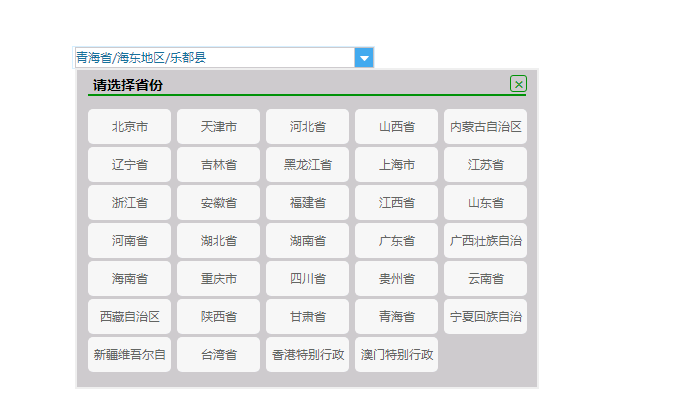Select 海南省
This screenshot has height=416, width=689.
coord(129,279)
